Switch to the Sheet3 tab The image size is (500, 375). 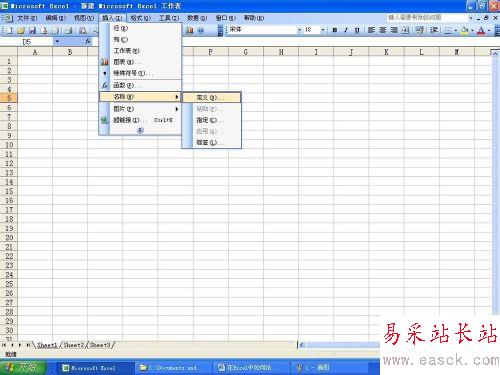click(100, 345)
